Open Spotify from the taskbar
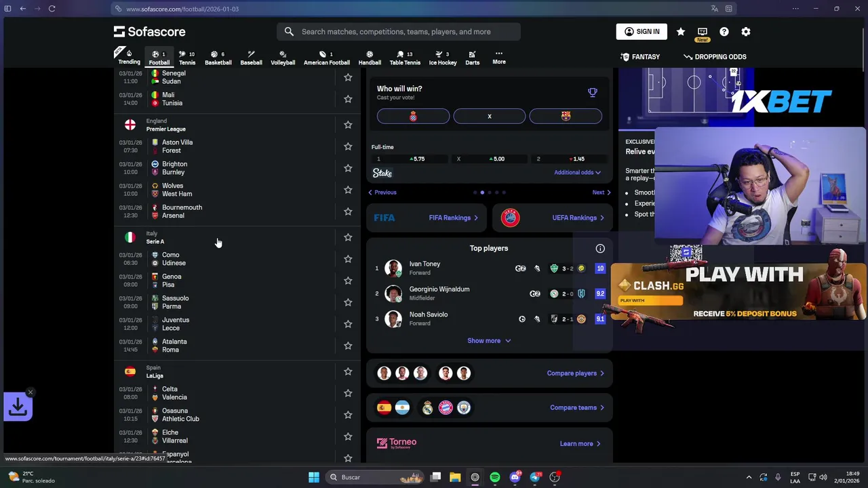The height and width of the screenshot is (488, 868). pos(495,477)
